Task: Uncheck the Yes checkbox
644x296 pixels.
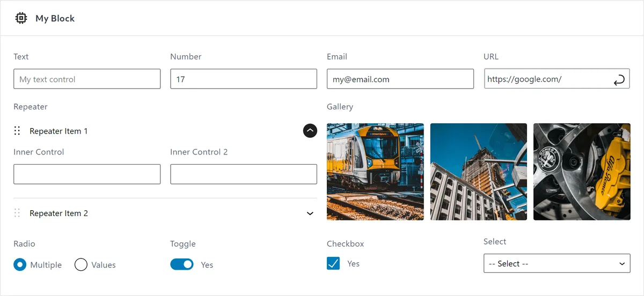Action: point(333,263)
